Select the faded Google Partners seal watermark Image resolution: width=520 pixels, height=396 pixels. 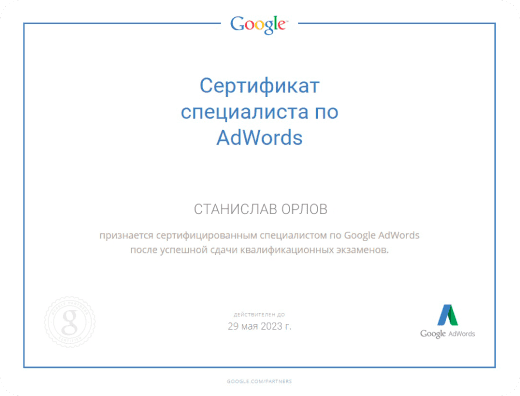click(70, 322)
